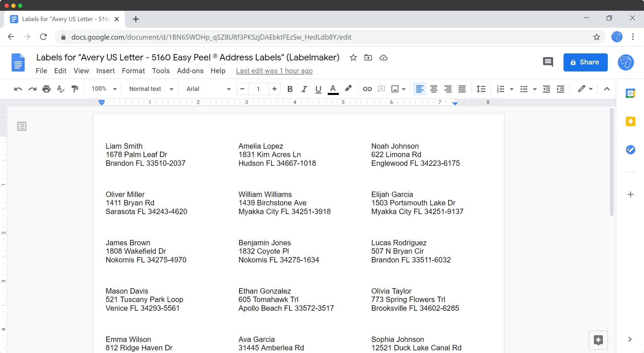Click the Undo icon
The image size is (644, 353).
[x=18, y=89]
